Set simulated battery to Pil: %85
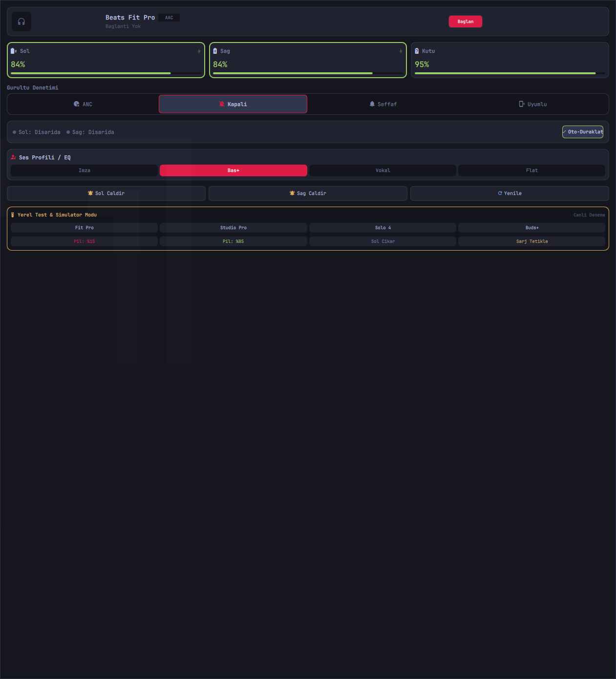616x679 pixels. (x=234, y=241)
